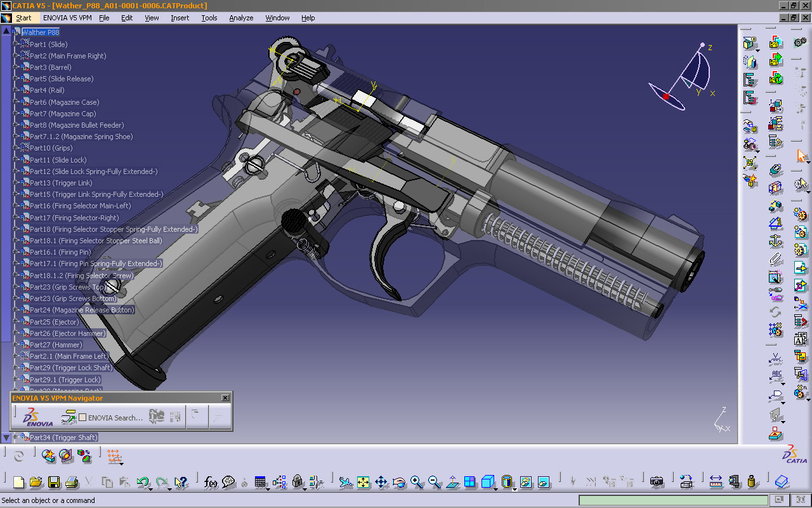This screenshot has width=812, height=508.
Task: Open the Tools menu
Action: point(209,18)
